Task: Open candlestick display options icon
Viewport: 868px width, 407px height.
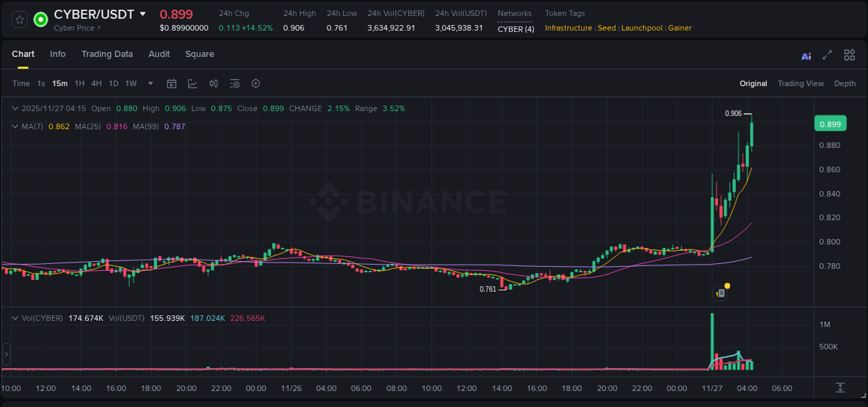Action: 213,83
